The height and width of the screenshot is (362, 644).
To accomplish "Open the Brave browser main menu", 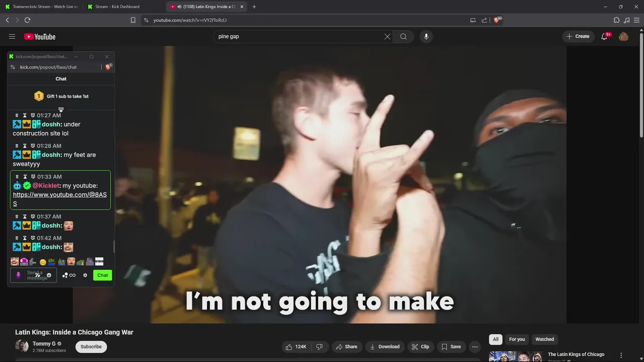I will (637, 20).
